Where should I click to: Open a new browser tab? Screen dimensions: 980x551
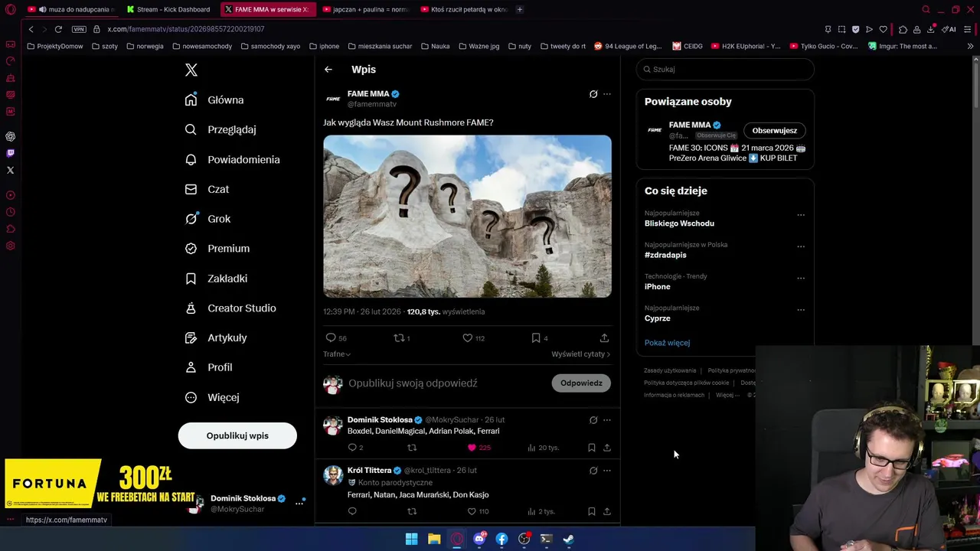click(520, 9)
